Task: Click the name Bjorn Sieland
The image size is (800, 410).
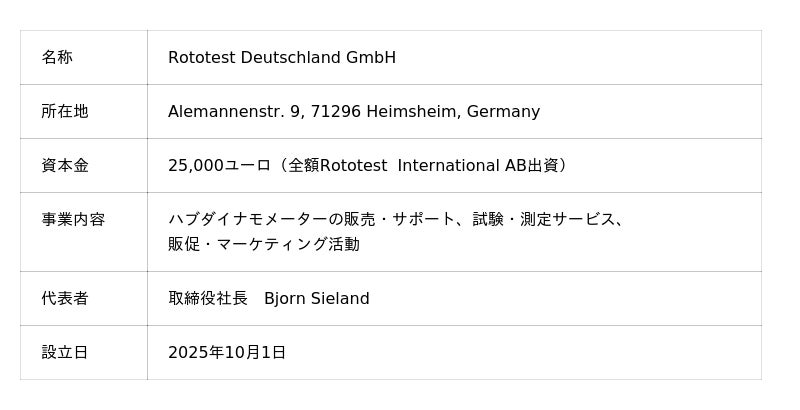Action: point(317,299)
